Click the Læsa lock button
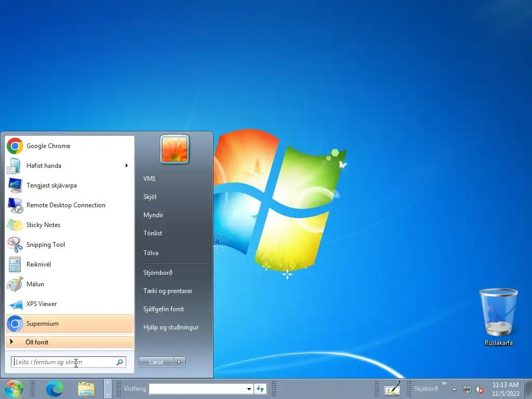 (156, 362)
